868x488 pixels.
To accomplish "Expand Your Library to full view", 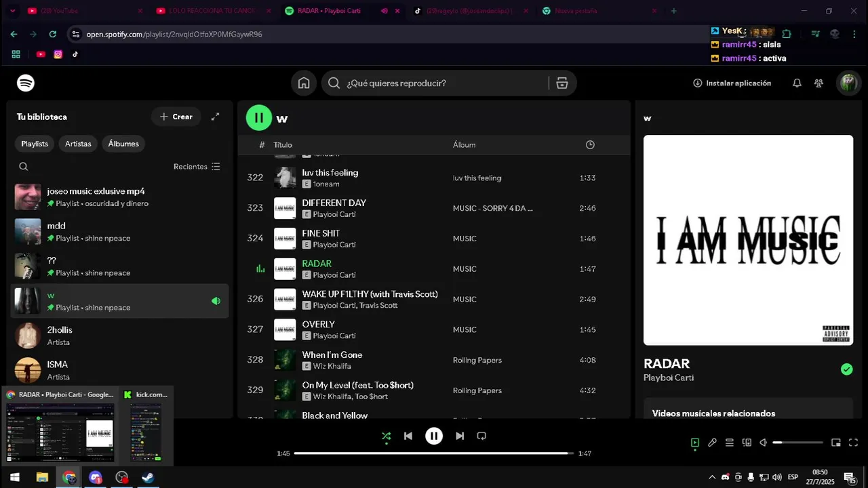I will pyautogui.click(x=215, y=117).
